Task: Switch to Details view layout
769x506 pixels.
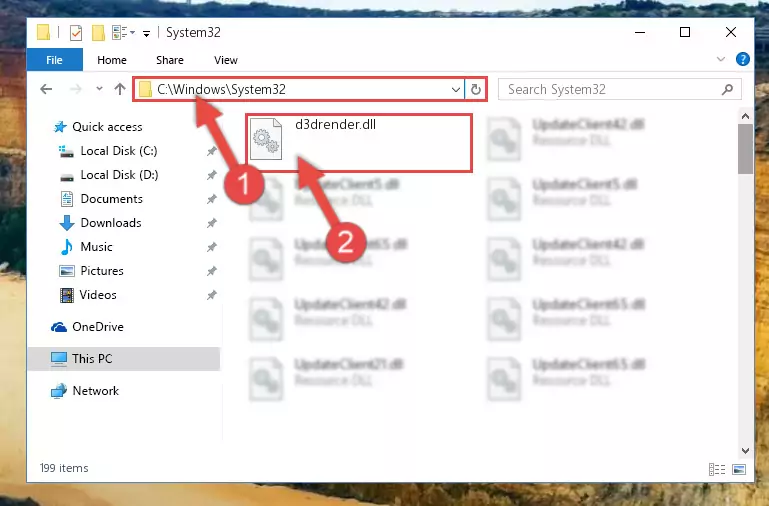Action: point(717,470)
